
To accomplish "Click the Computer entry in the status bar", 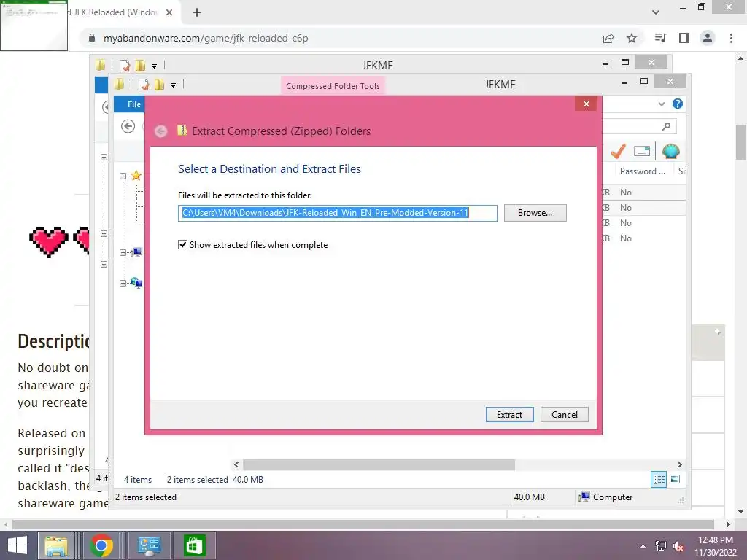I will coord(605,497).
